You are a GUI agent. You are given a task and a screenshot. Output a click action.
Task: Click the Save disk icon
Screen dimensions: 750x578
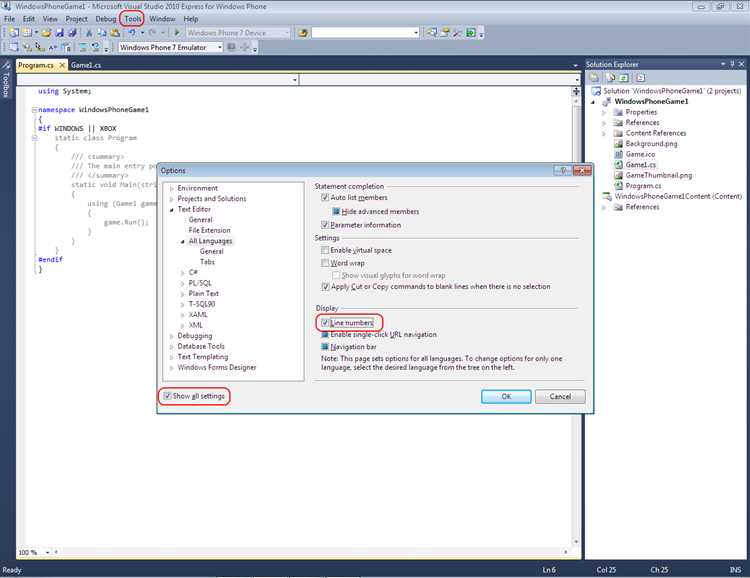coord(59,33)
